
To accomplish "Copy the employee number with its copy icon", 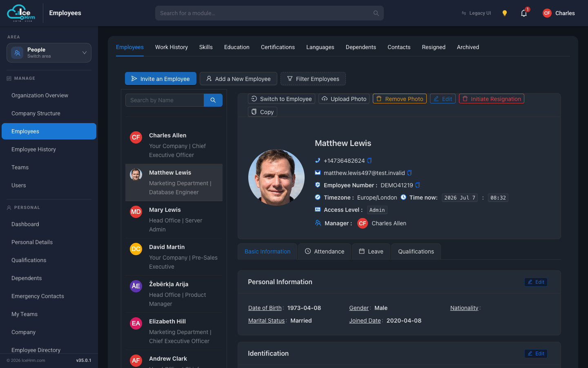I will pos(418,185).
